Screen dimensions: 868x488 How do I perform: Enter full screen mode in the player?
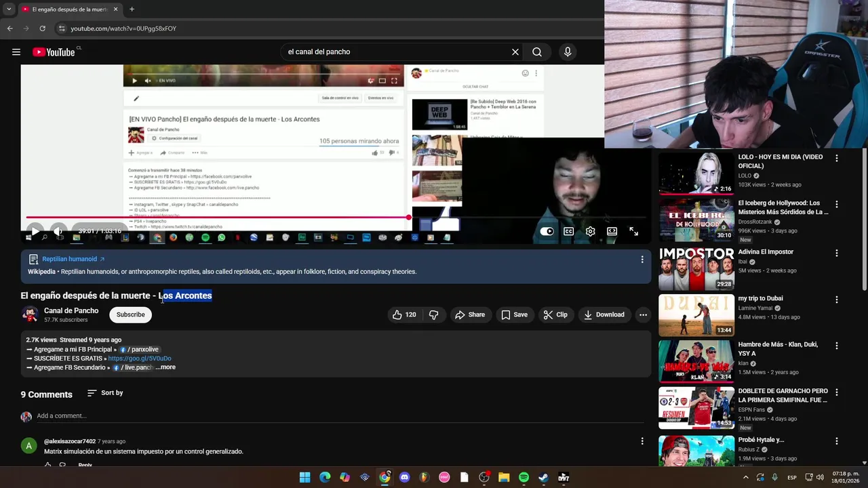click(x=633, y=231)
